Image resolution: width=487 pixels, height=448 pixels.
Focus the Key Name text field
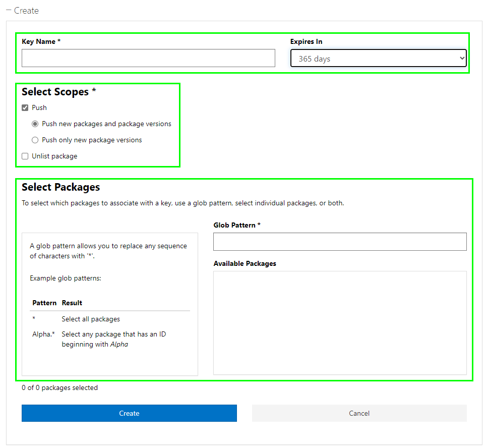[148, 58]
